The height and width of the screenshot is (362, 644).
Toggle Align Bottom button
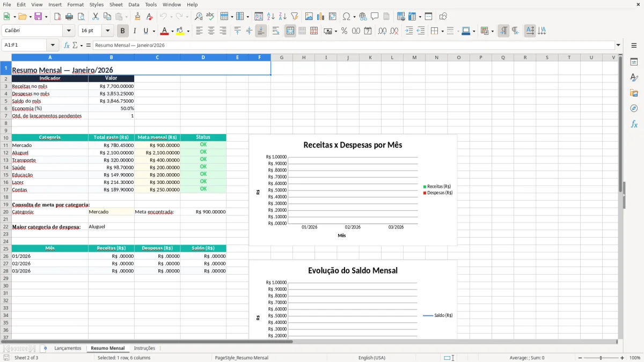pyautogui.click(x=261, y=31)
